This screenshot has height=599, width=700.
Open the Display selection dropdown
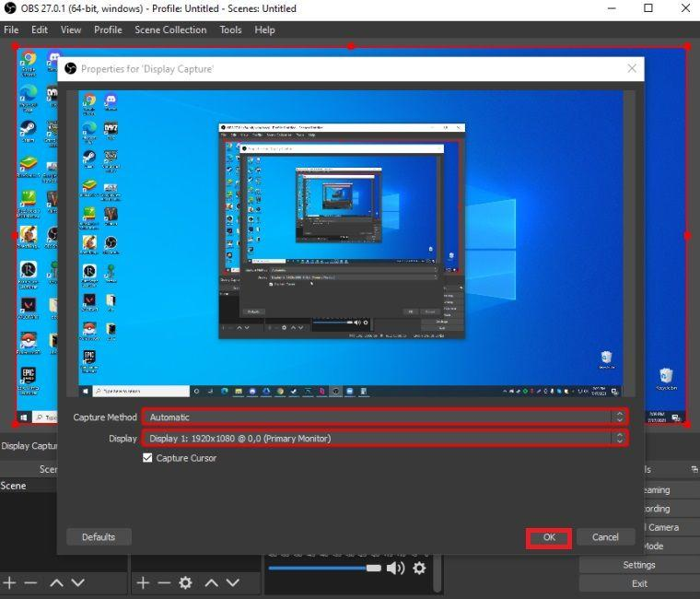pyautogui.click(x=385, y=439)
